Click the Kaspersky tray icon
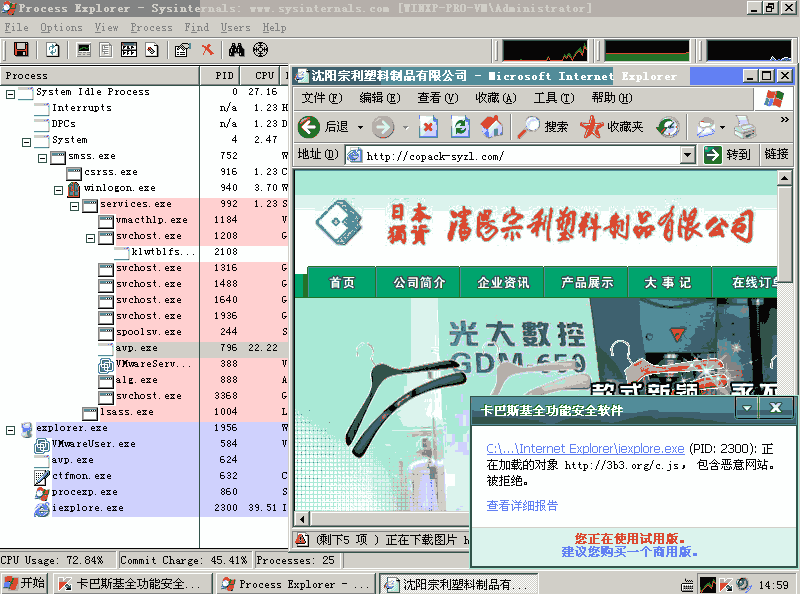The image size is (800, 594). pos(726,585)
